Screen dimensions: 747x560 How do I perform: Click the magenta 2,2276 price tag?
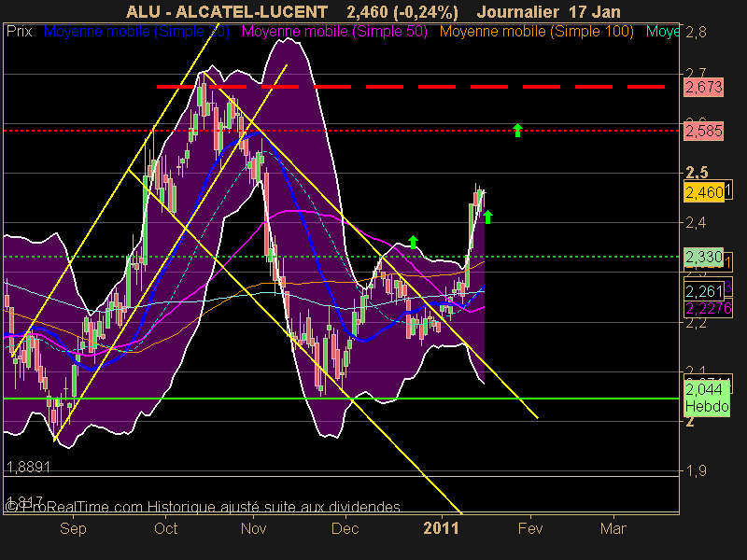point(708,309)
